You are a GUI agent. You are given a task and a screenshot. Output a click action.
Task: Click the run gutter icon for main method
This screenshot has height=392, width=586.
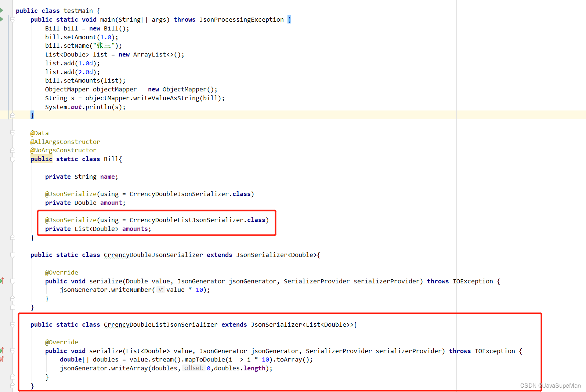1,19
